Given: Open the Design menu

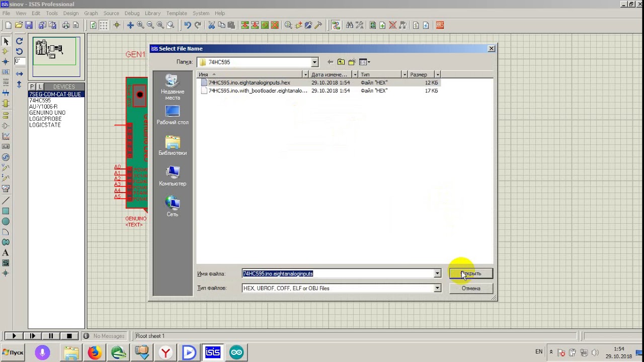Looking at the screenshot, I should [x=70, y=13].
